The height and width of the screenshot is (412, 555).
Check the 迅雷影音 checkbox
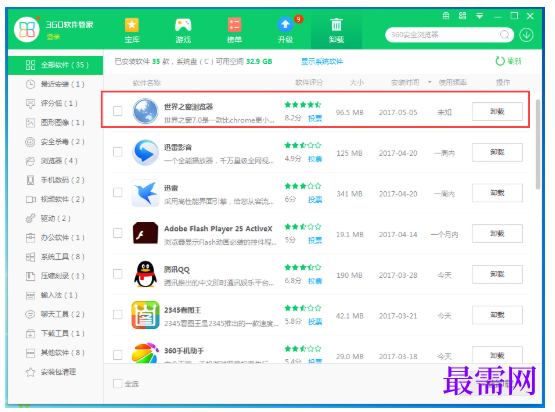pos(118,152)
